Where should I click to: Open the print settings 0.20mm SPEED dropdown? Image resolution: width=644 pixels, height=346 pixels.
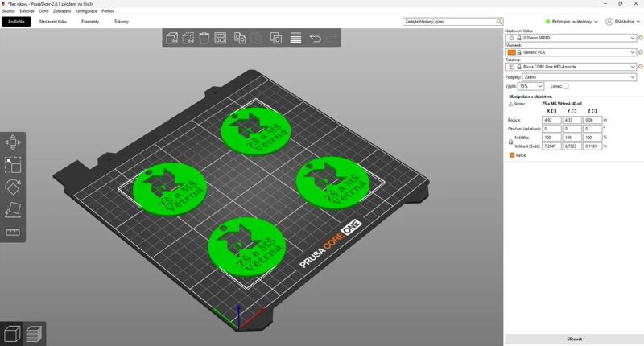[571, 38]
